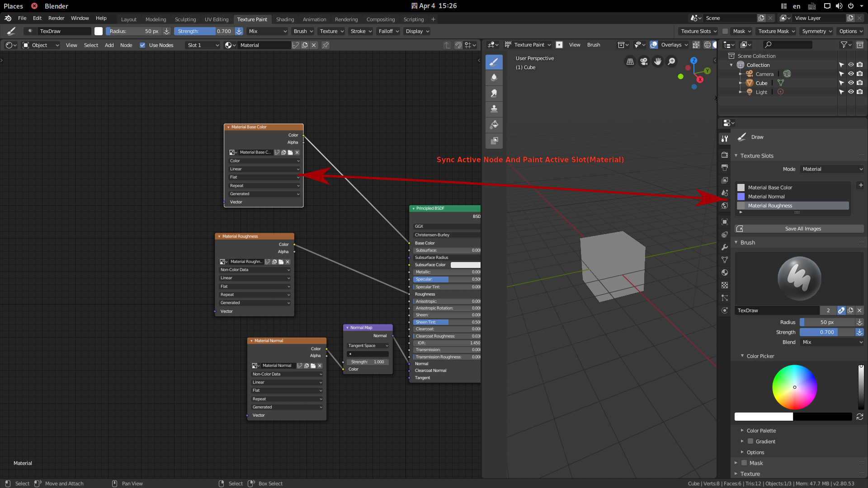This screenshot has width=868, height=488.
Task: Click the color wheel picker
Action: tap(794, 387)
